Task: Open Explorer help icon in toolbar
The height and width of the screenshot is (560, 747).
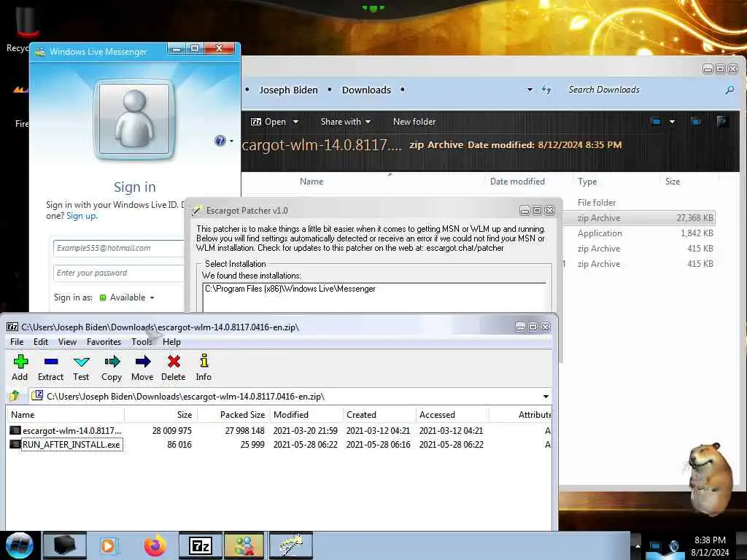Action: pyautogui.click(x=721, y=122)
